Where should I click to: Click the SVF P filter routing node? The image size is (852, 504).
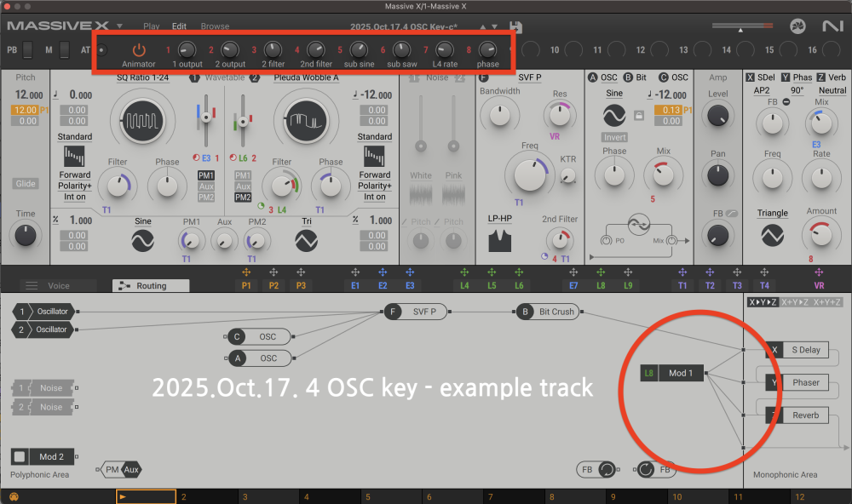pyautogui.click(x=416, y=312)
